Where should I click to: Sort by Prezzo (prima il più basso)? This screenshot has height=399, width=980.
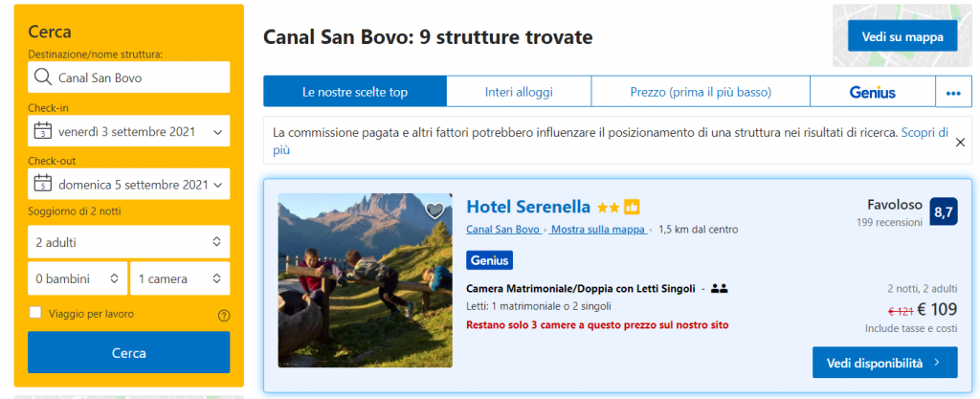coord(701,92)
